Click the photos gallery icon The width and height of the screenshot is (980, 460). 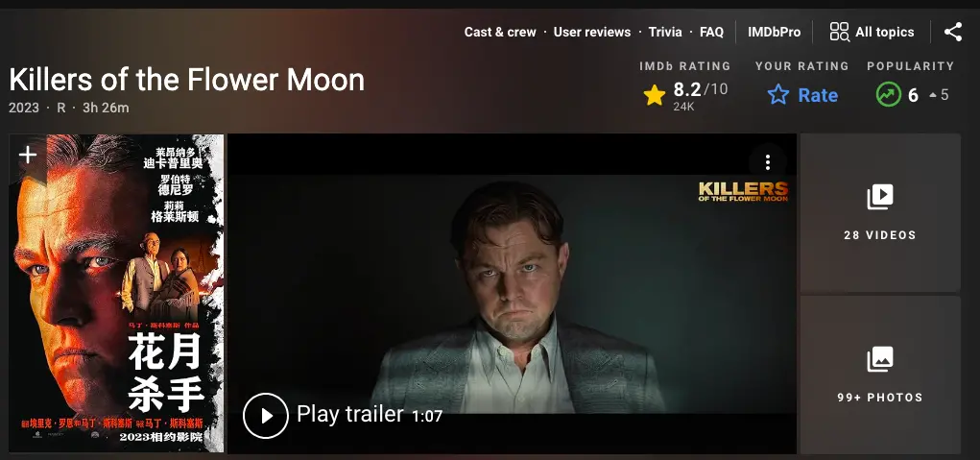[x=879, y=359]
